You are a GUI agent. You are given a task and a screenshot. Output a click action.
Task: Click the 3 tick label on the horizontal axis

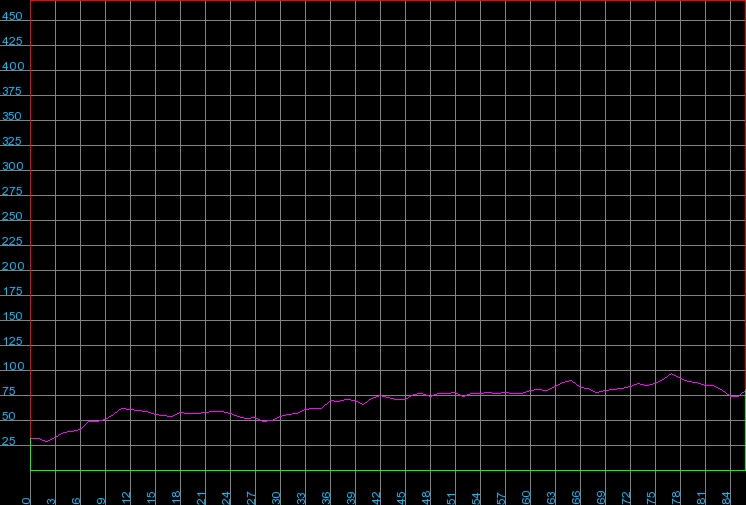[51, 501]
